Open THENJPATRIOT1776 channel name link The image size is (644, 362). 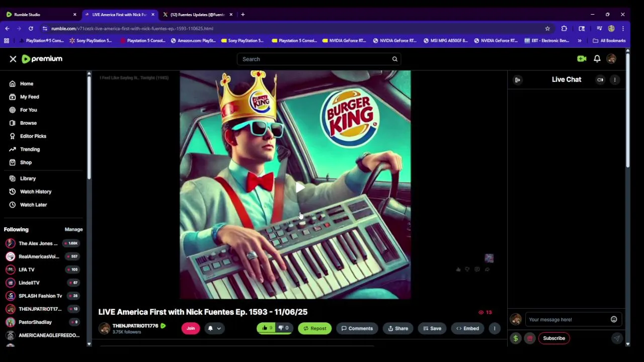[135, 326]
